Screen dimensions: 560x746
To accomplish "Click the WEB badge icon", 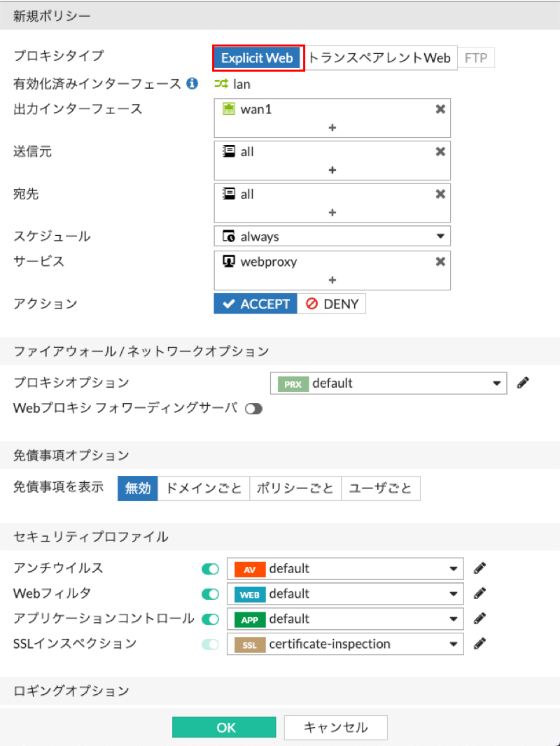I will pos(250,594).
